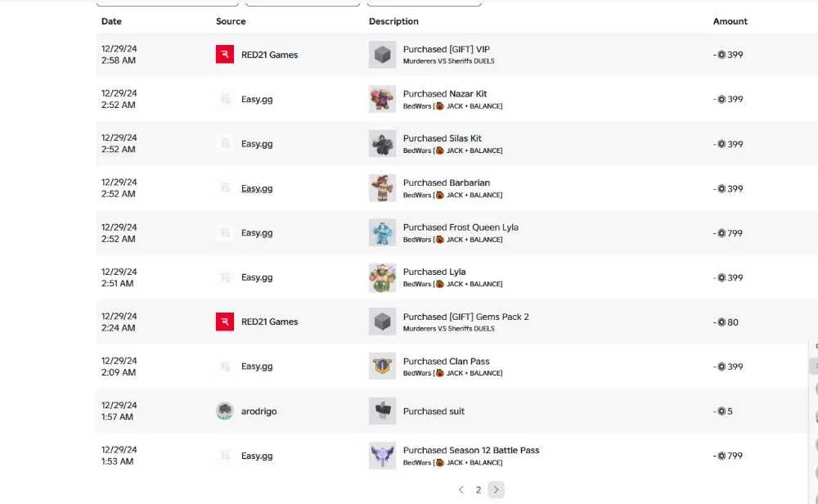Screen dimensions: 818x504
Task: Open the arodrigo user profile link
Action: 258,411
